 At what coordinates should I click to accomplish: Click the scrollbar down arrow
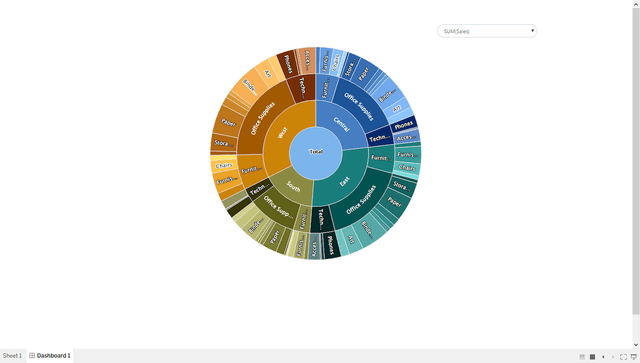coord(636,345)
